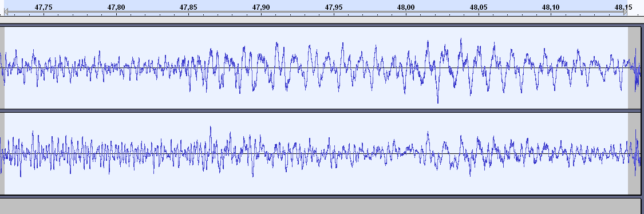Click the gray unselected area right of upper waveform

(634, 68)
